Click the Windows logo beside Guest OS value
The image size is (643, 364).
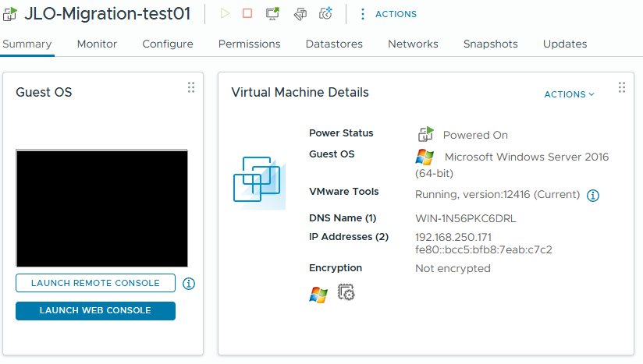click(425, 157)
